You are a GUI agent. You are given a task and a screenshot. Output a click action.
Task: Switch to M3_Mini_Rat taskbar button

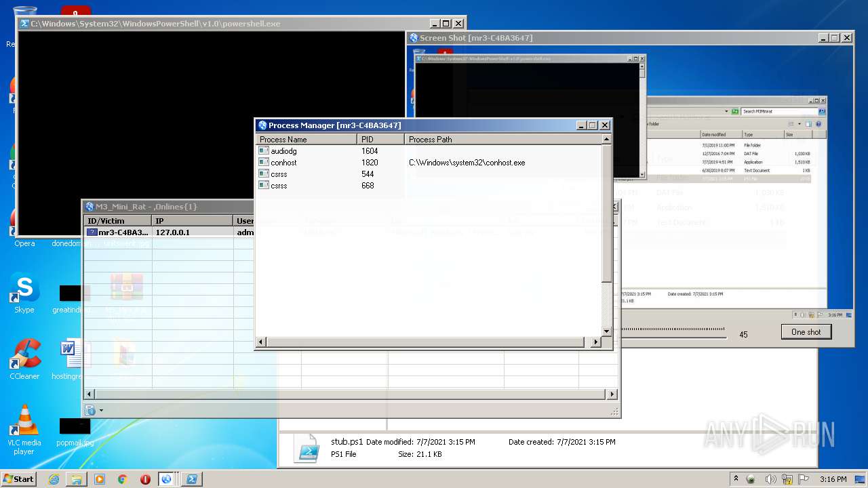tap(167, 479)
